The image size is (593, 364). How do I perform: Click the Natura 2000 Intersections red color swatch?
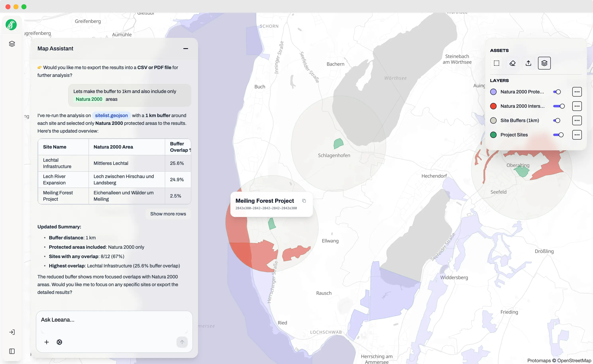[x=493, y=106]
